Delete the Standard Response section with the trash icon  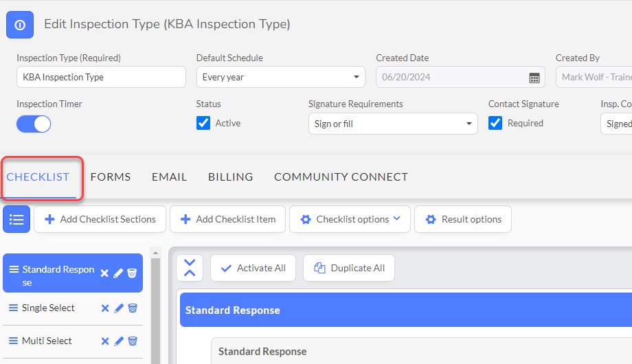click(x=132, y=273)
